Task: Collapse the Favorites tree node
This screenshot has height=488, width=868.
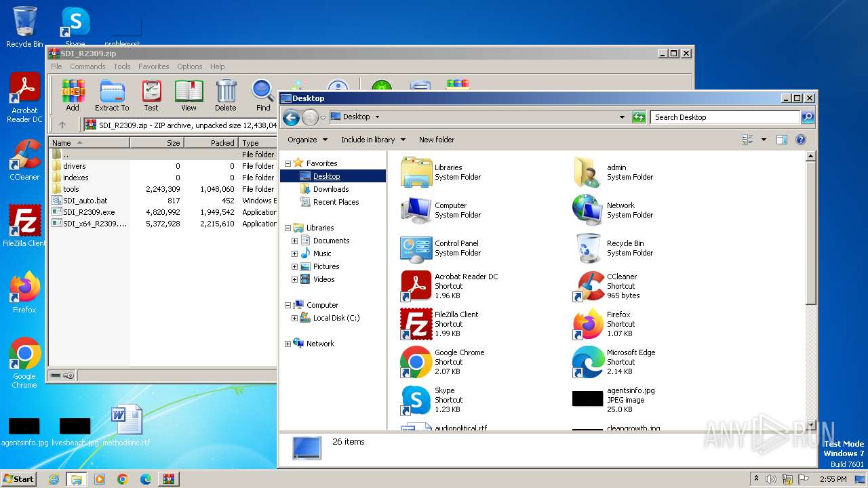Action: 288,163
